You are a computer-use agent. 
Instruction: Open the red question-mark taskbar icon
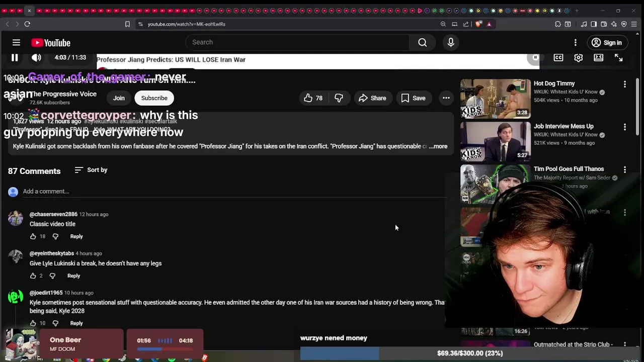(x=205, y=358)
